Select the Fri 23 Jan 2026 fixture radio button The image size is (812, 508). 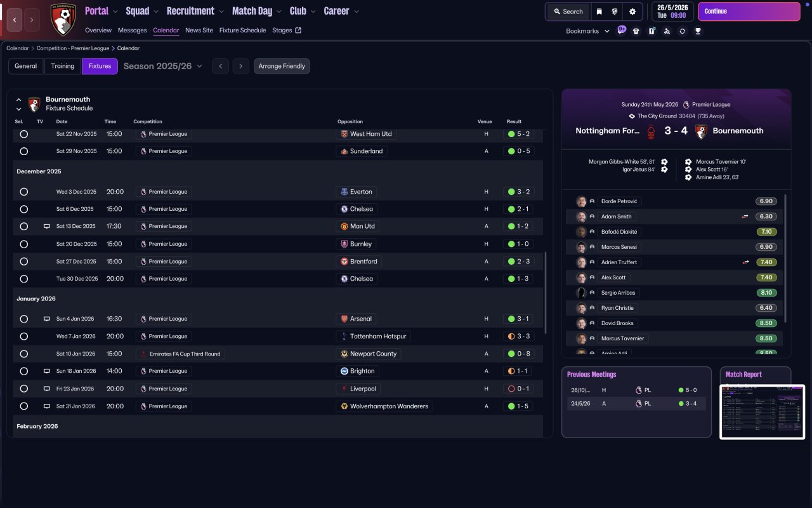pyautogui.click(x=24, y=389)
